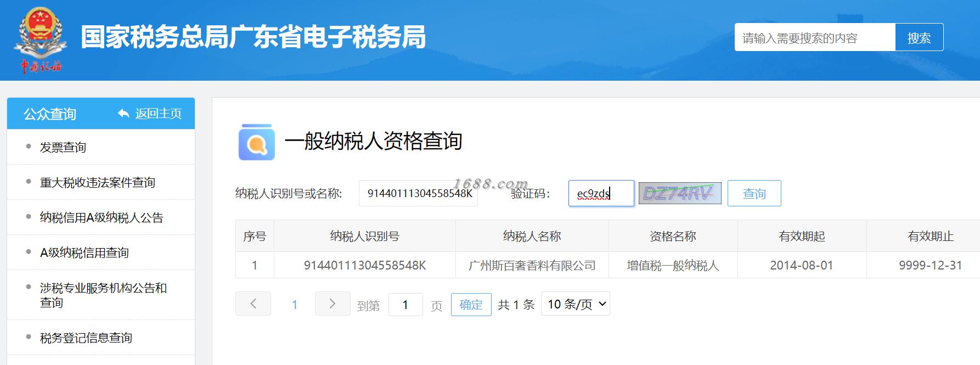Select A级纳税信用查询 menu item
The image size is (980, 365).
point(85,252)
